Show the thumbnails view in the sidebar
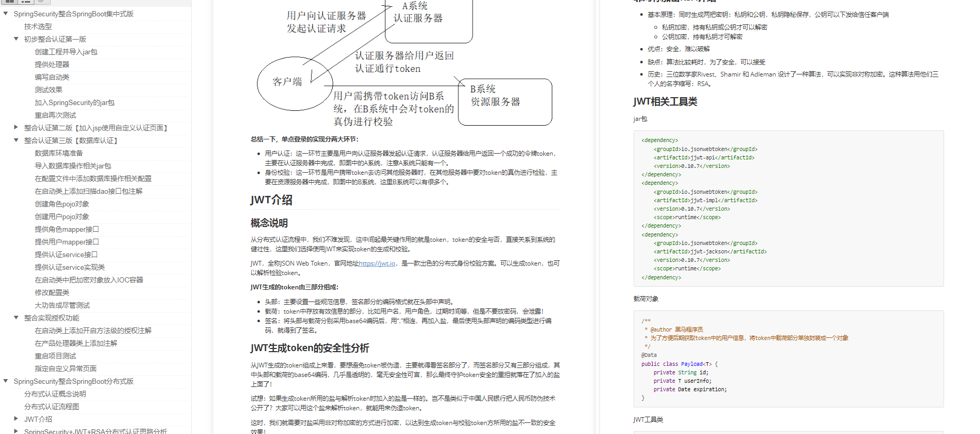This screenshot has height=434, width=980. click(10, 2)
